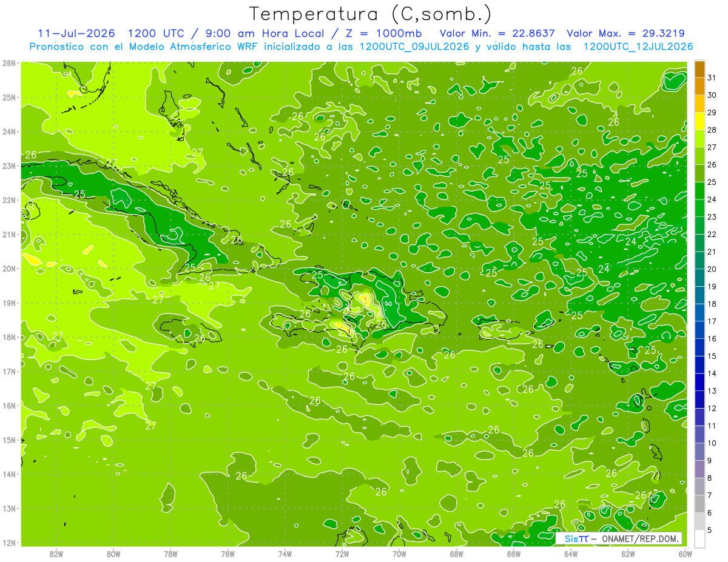This screenshot has height=562, width=728.
Task: Click the "26N" latitude label
Action: point(9,63)
